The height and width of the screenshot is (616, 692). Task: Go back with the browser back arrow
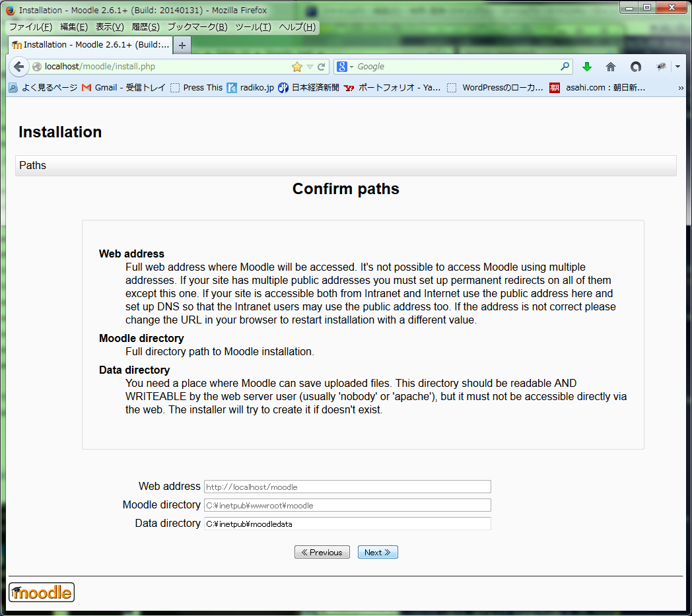pos(18,67)
